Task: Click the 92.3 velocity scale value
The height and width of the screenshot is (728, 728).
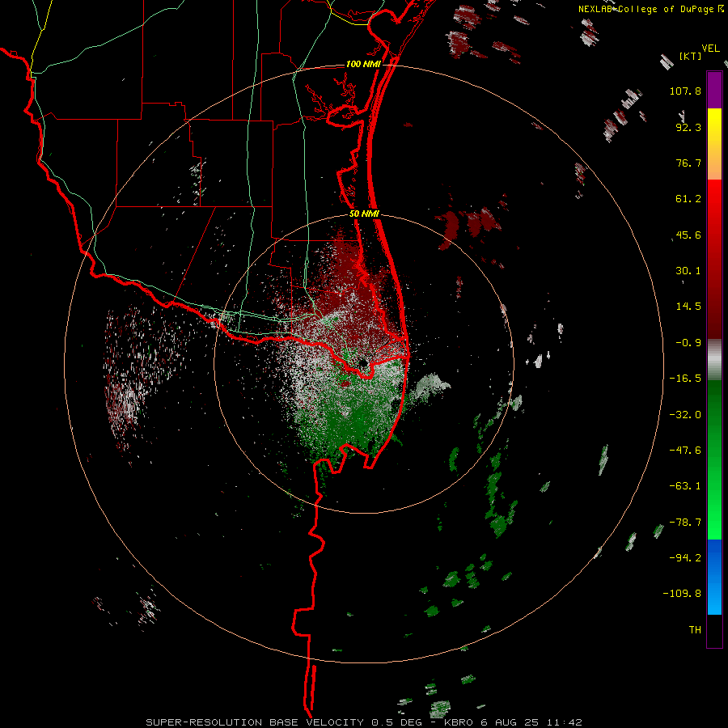Action: tap(688, 127)
